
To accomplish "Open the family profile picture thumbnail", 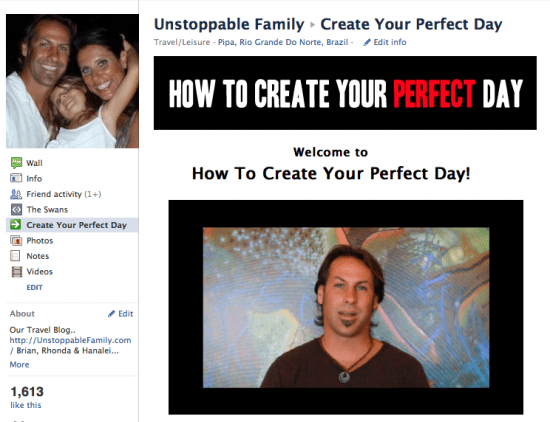I will [x=72, y=81].
